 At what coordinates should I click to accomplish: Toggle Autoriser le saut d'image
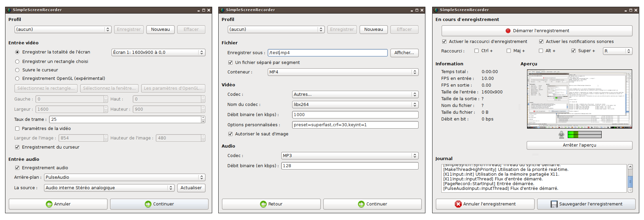[x=230, y=134]
